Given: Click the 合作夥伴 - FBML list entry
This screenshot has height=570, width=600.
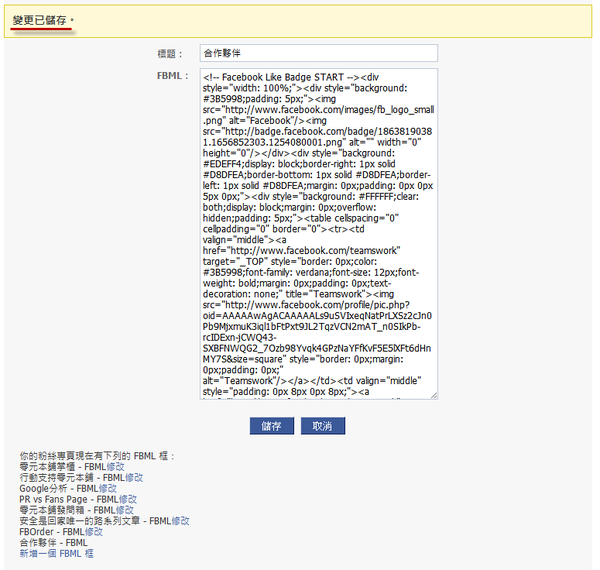Looking at the screenshot, I should pos(53,543).
